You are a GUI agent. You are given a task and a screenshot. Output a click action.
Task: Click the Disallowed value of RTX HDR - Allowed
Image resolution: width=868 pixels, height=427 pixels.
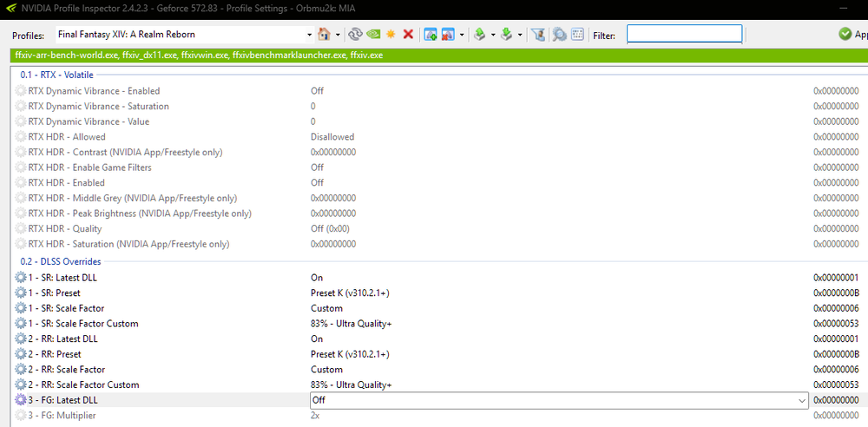click(x=332, y=137)
